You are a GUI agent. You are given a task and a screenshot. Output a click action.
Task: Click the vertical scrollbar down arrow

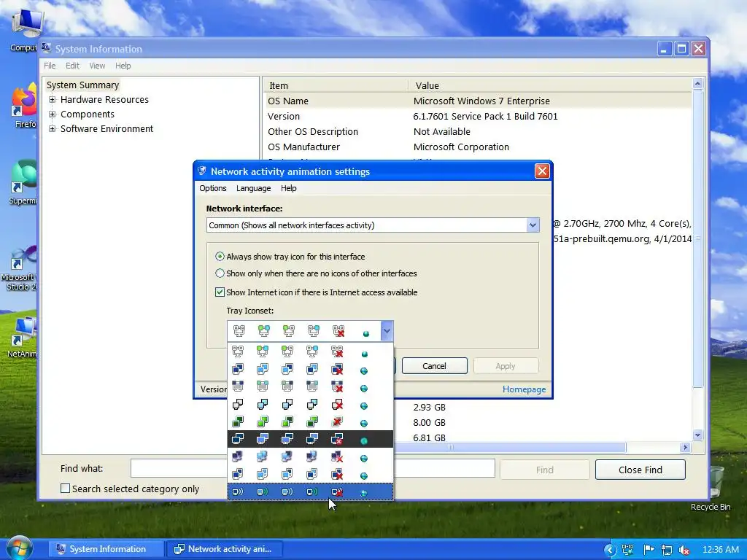click(697, 435)
